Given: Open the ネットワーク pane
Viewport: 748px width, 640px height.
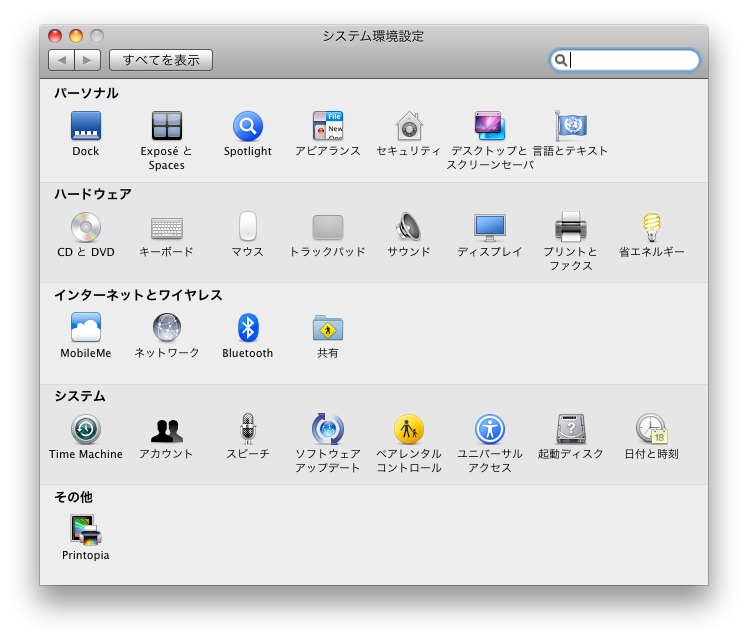Looking at the screenshot, I should [166, 329].
